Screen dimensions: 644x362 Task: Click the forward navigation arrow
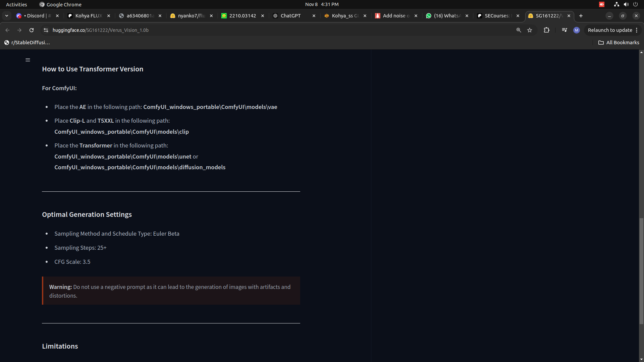pyautogui.click(x=19, y=30)
